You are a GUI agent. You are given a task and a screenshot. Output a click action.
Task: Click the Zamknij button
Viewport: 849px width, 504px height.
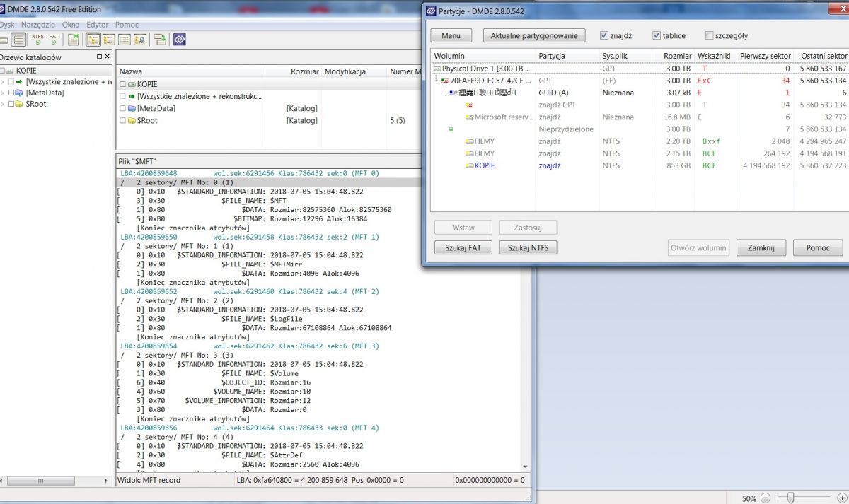[761, 247]
